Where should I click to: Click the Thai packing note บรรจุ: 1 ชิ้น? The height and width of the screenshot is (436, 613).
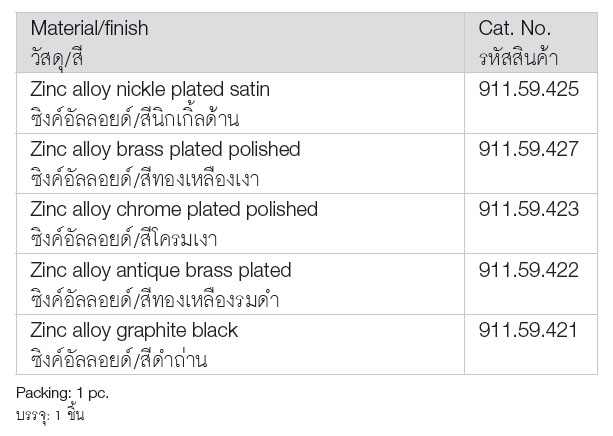tap(50, 415)
